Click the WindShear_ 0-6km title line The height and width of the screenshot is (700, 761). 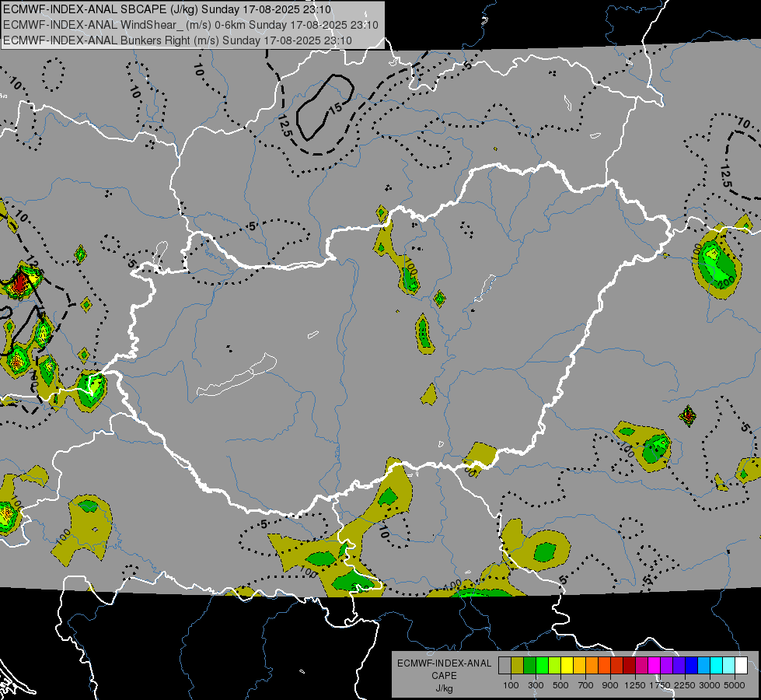pos(190,25)
